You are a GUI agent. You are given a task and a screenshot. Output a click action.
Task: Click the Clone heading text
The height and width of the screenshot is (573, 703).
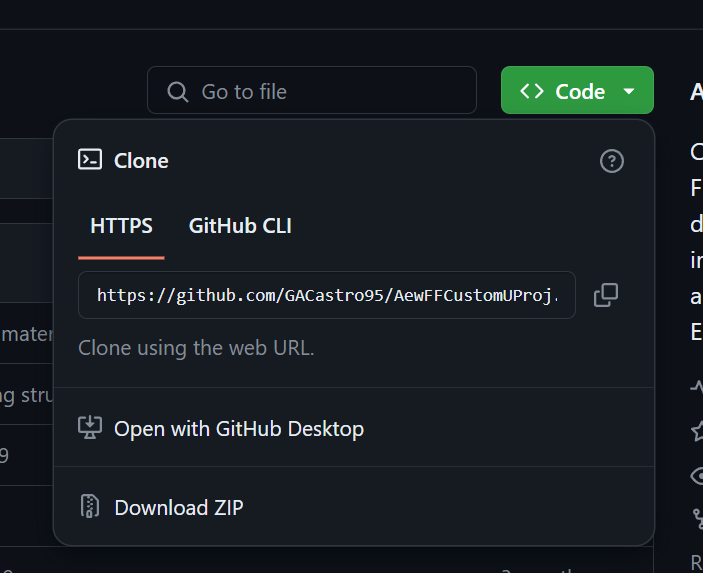click(x=141, y=161)
